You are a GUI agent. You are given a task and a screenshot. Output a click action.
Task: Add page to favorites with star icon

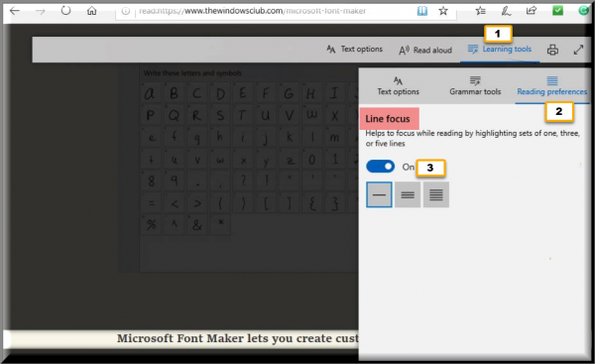[x=443, y=11]
